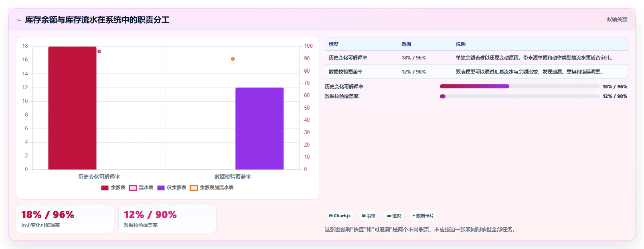The width and height of the screenshot is (644, 249).
Task: Click the 历史变化可解释率 x-axis label
Action: (x=99, y=177)
